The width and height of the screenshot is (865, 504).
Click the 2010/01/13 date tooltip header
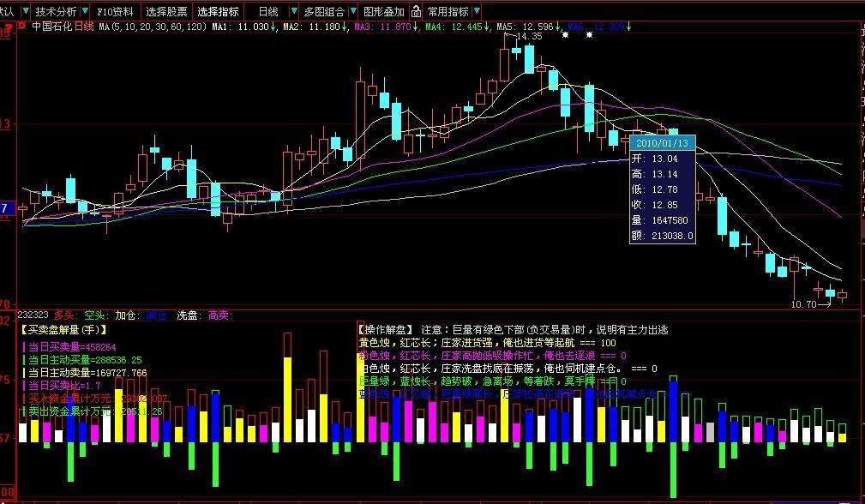click(662, 143)
